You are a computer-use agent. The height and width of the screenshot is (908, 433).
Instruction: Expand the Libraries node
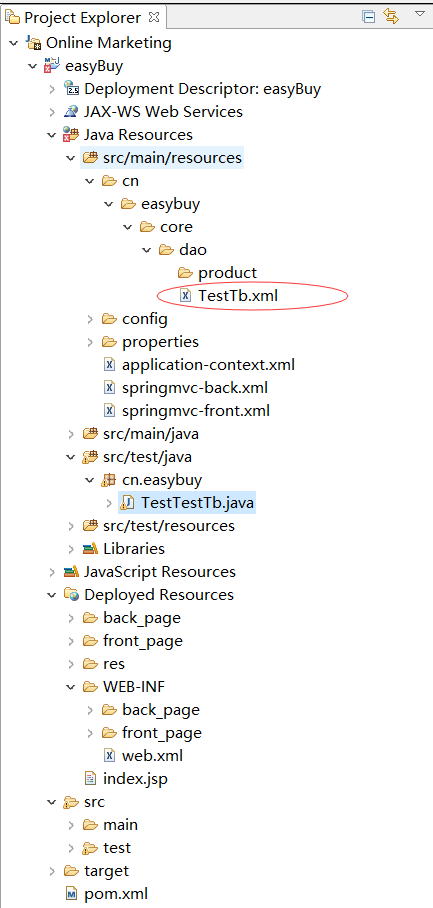click(71, 549)
